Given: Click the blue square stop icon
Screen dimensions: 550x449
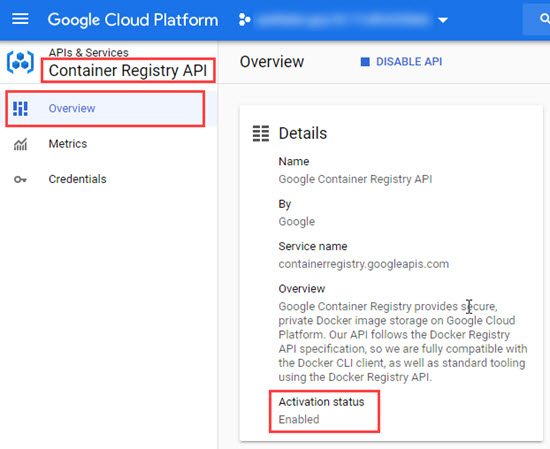Looking at the screenshot, I should coord(365,62).
